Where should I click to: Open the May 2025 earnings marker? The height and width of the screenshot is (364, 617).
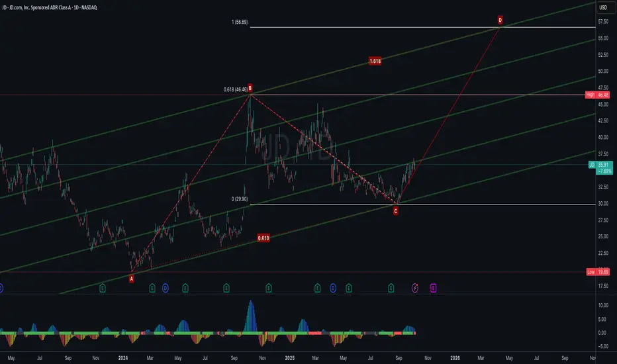point(349,288)
